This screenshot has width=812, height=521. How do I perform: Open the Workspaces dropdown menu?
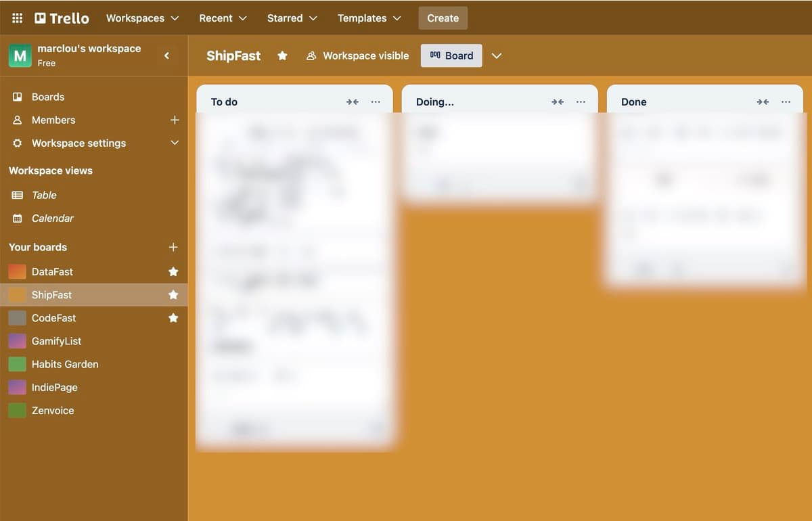(142, 18)
